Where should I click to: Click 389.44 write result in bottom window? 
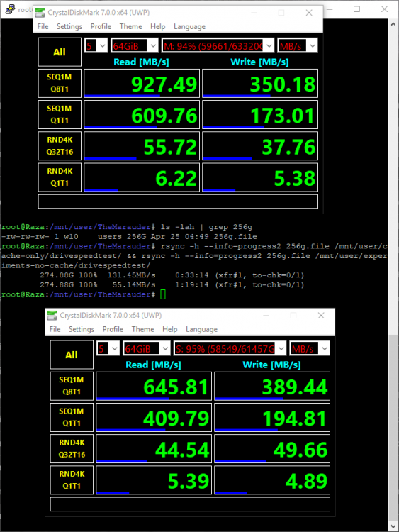(272, 386)
